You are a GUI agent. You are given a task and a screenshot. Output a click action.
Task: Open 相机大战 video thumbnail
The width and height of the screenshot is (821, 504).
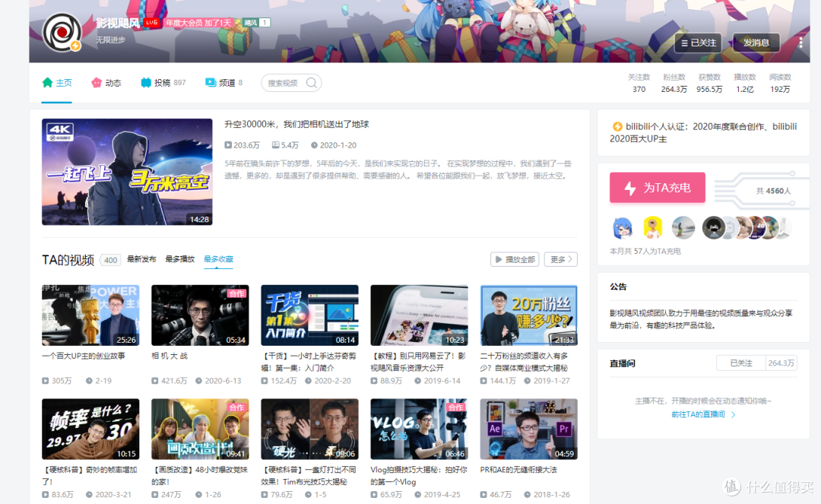tap(200, 315)
